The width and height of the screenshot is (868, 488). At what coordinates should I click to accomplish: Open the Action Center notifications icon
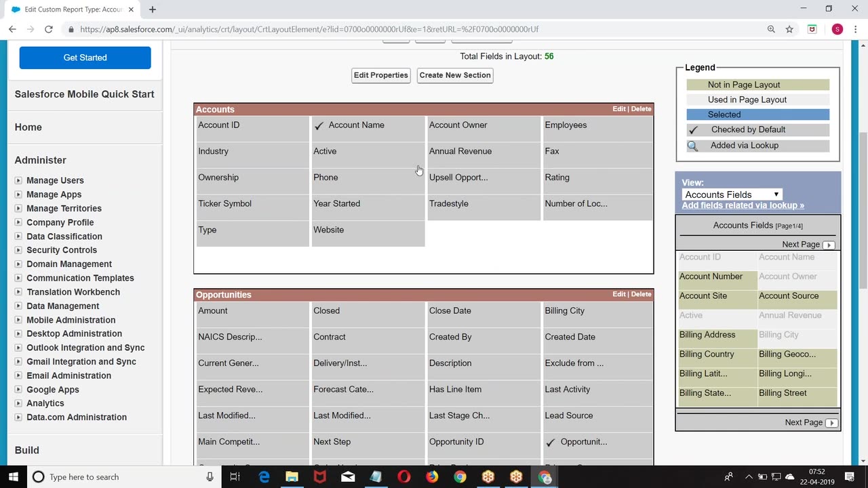pos(849,477)
